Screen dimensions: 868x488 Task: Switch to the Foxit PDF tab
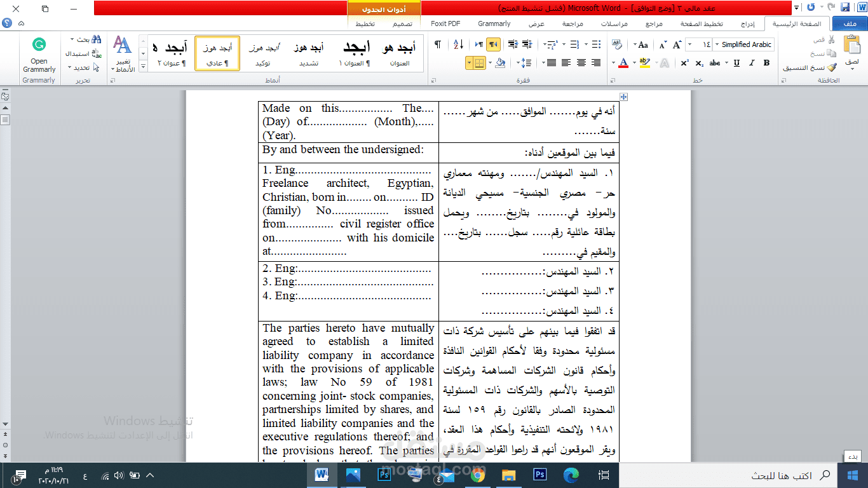(x=445, y=24)
